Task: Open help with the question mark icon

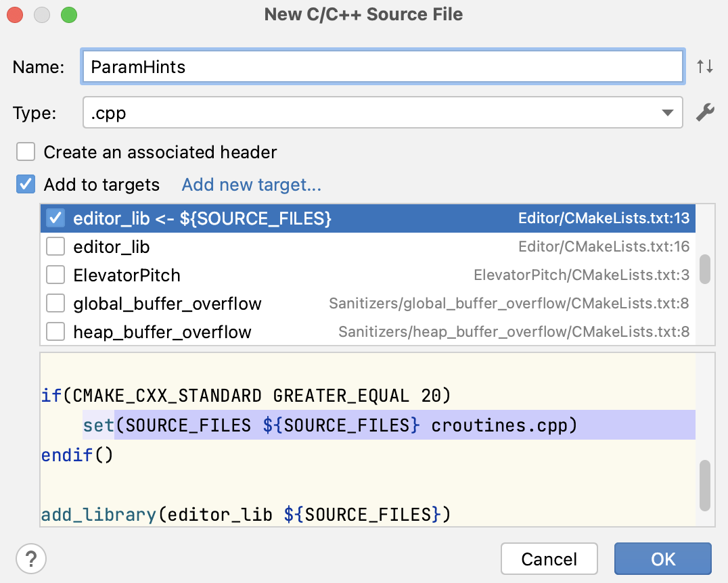Action: (30, 559)
